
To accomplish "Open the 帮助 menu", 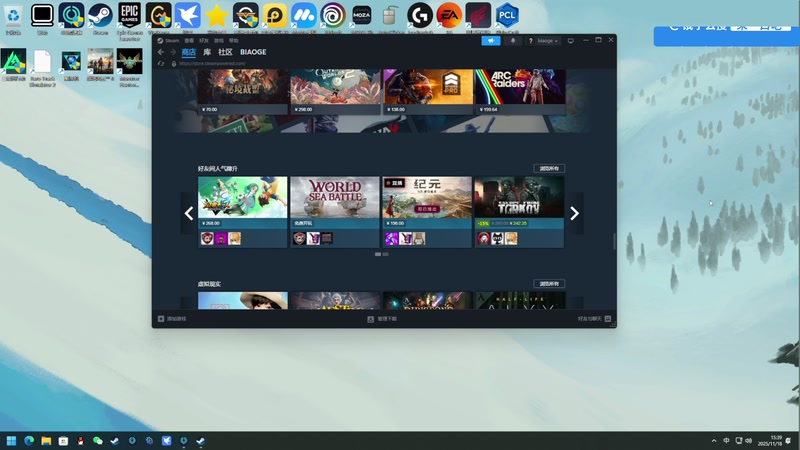I will click(x=233, y=40).
